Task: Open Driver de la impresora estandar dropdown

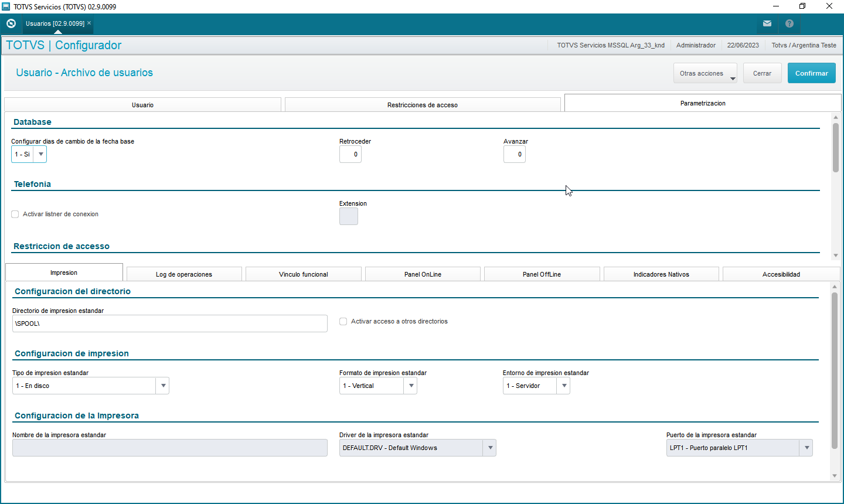Action: tap(490, 448)
